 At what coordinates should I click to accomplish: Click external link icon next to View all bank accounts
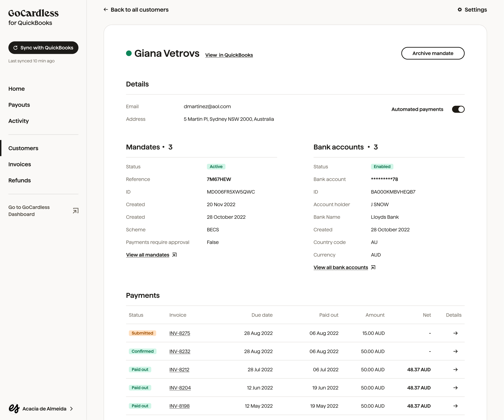tap(373, 267)
